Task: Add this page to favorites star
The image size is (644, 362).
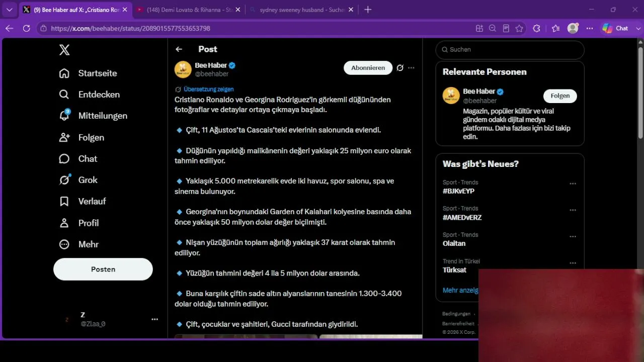Action: pyautogui.click(x=519, y=29)
